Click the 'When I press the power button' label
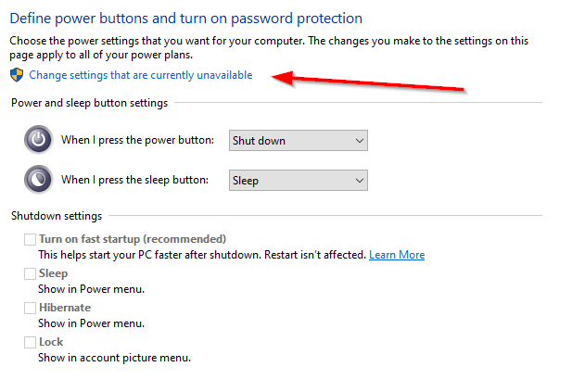The width and height of the screenshot is (572, 392). [x=137, y=141]
